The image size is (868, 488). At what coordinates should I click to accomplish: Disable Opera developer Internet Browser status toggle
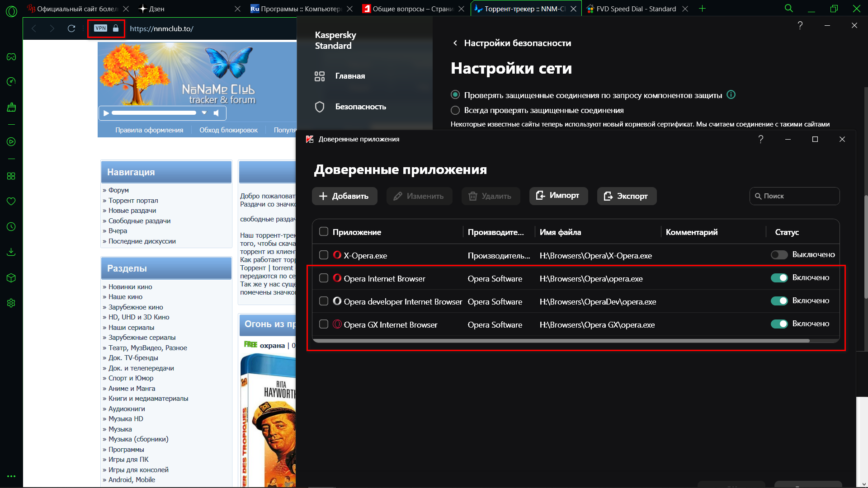coord(779,301)
